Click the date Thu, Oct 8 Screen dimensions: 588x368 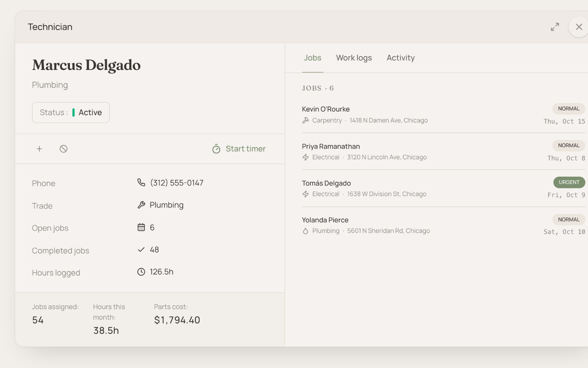(566, 158)
